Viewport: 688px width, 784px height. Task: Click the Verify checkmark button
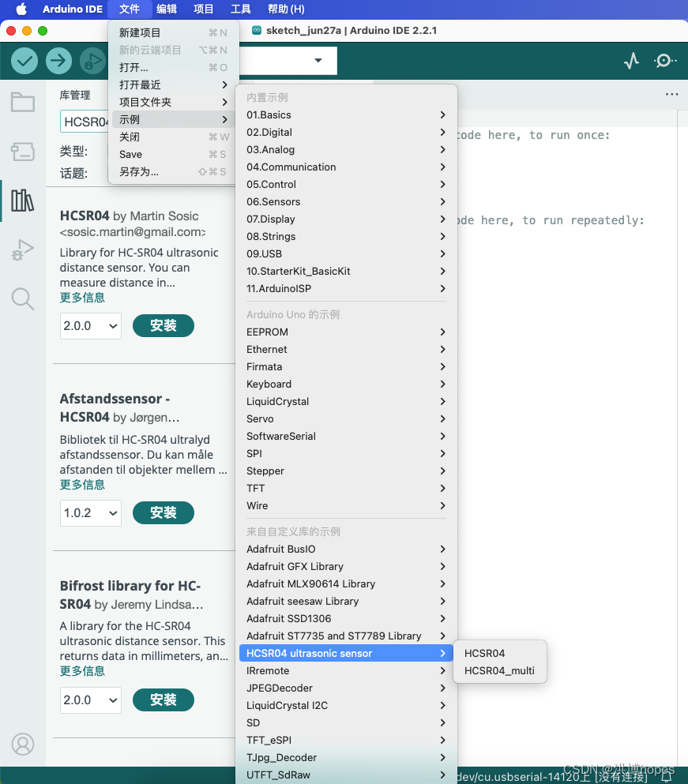[x=24, y=61]
